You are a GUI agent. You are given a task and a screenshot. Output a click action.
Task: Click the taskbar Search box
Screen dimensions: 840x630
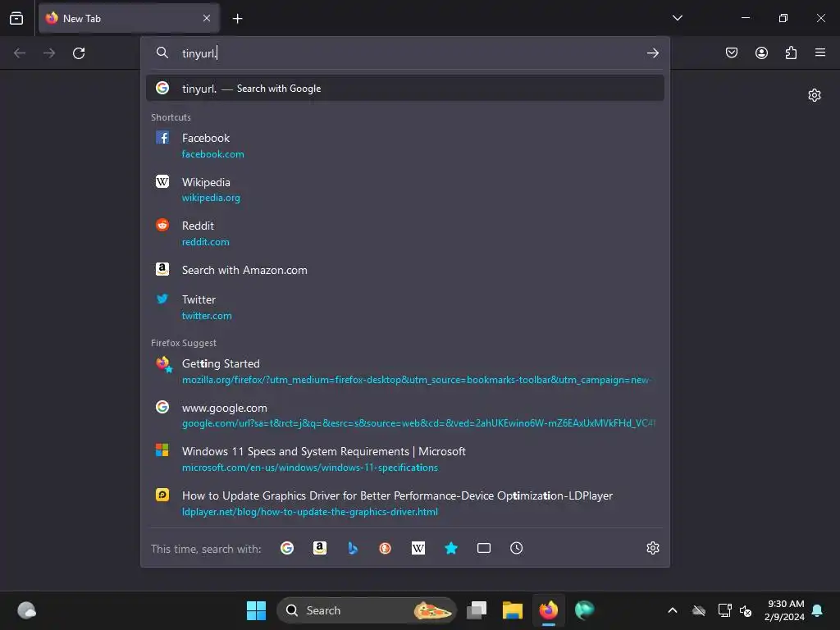367,610
